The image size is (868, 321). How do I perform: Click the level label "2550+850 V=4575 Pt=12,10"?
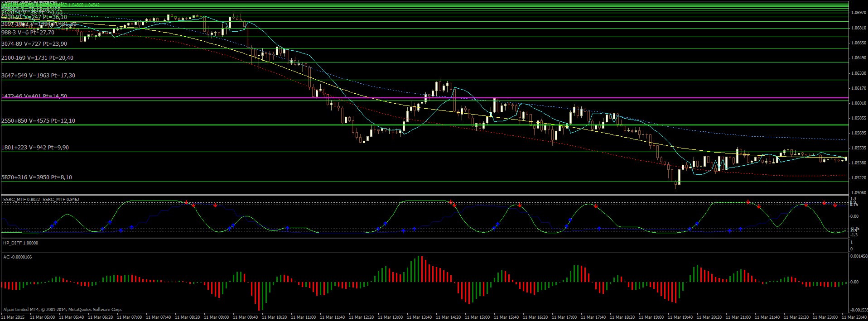(x=39, y=121)
